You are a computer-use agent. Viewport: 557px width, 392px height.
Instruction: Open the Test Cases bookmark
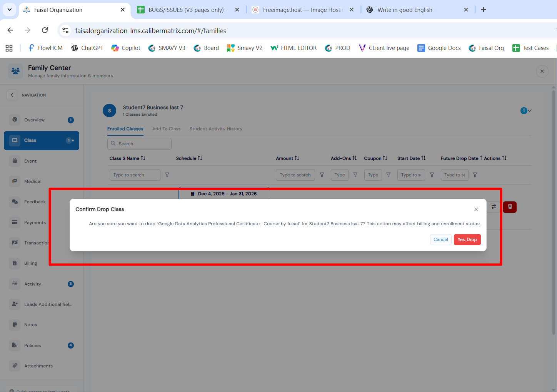pos(530,48)
